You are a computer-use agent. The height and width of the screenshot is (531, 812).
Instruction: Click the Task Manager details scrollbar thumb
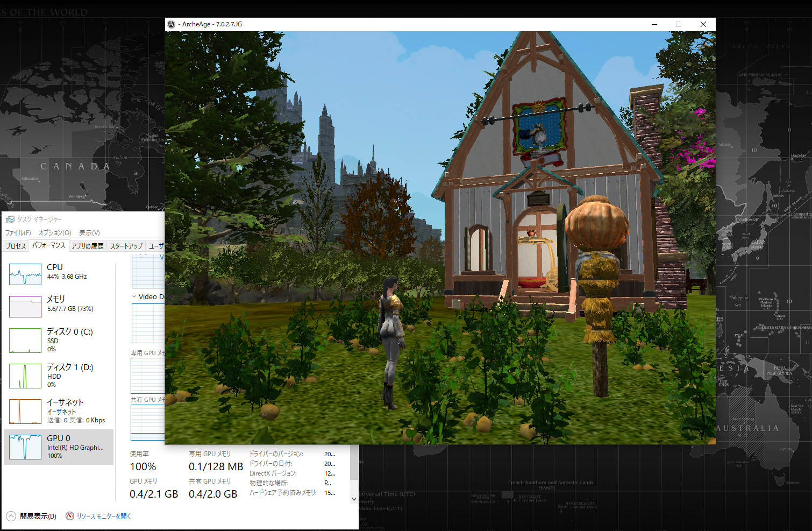[x=354, y=463]
